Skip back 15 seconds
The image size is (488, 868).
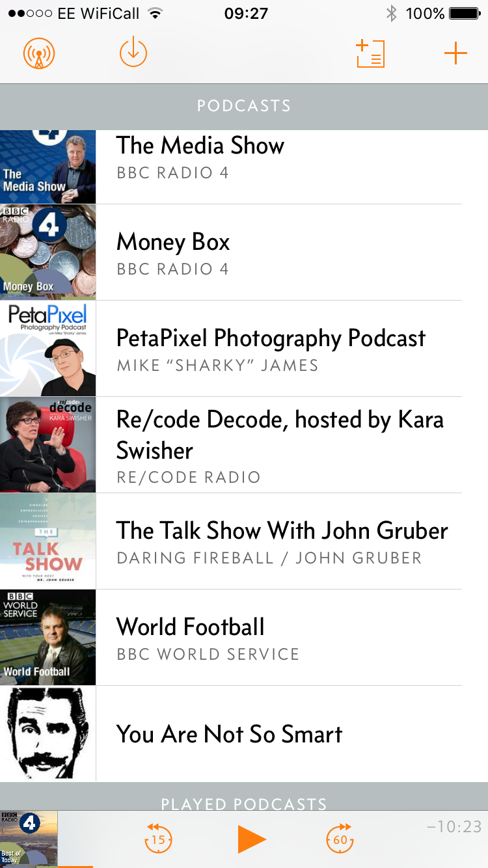point(158,838)
